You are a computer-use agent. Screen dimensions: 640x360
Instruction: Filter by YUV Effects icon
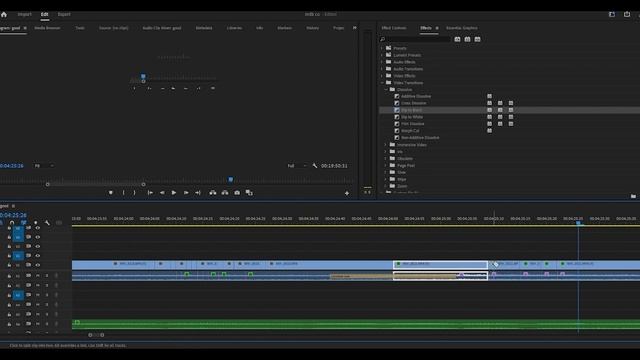[x=478, y=39]
